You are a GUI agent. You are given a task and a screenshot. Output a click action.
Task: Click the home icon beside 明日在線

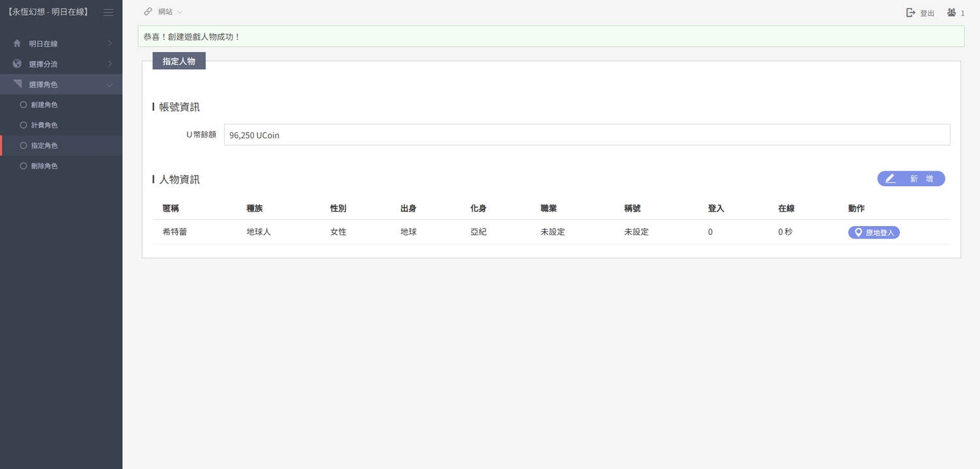(17, 44)
